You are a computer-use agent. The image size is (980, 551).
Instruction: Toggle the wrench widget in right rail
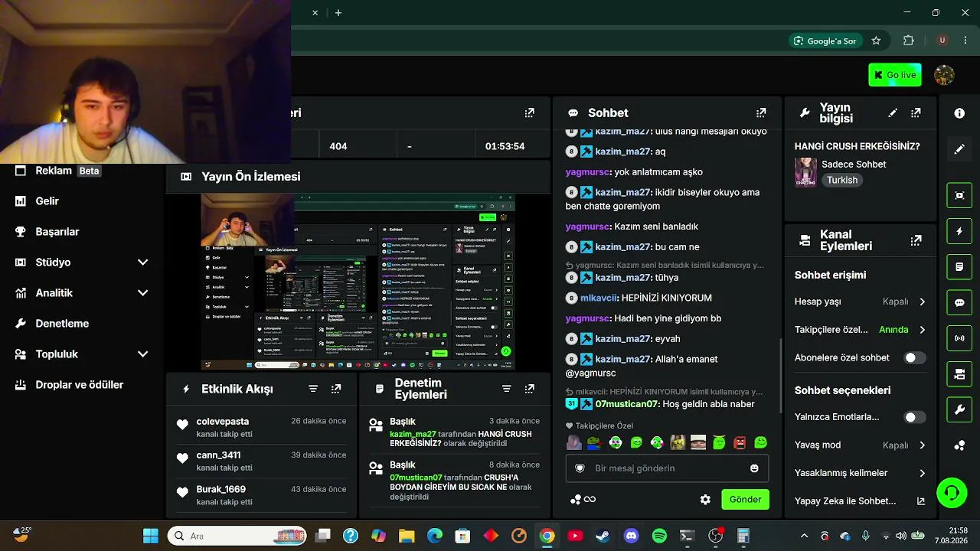pyautogui.click(x=959, y=409)
